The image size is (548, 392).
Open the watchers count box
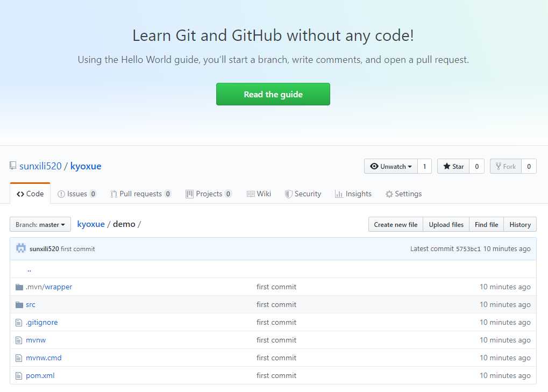tap(424, 166)
